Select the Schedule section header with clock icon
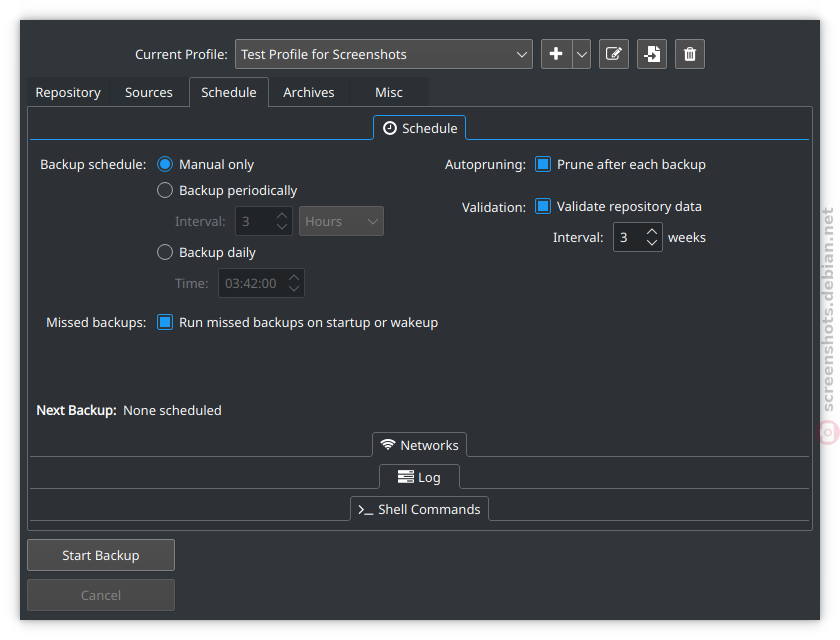Image resolution: width=840 pixels, height=640 pixels. tap(419, 128)
